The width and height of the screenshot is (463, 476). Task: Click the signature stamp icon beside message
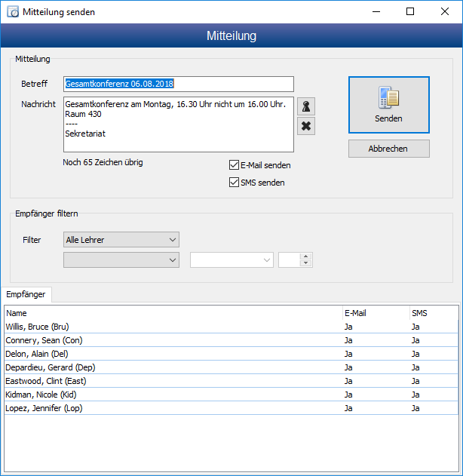[306, 106]
